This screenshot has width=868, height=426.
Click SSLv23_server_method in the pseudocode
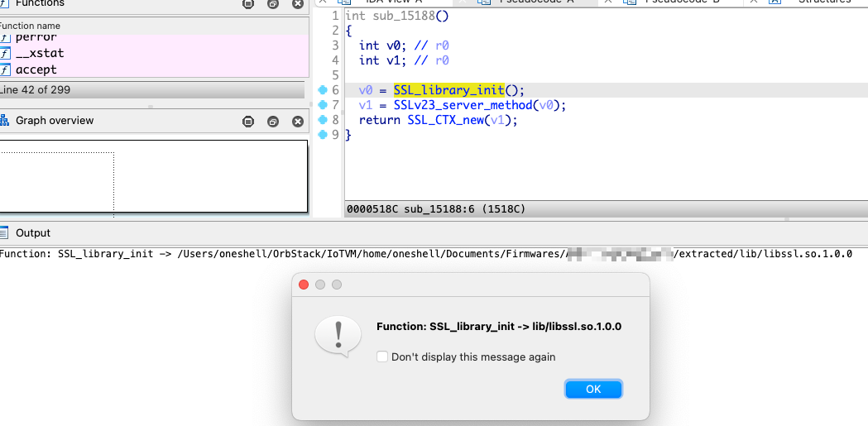click(x=463, y=105)
